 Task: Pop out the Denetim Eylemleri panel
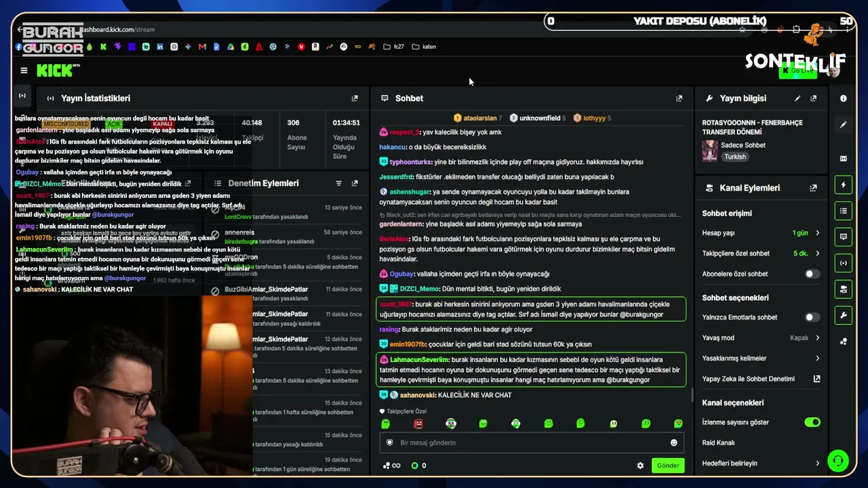354,183
